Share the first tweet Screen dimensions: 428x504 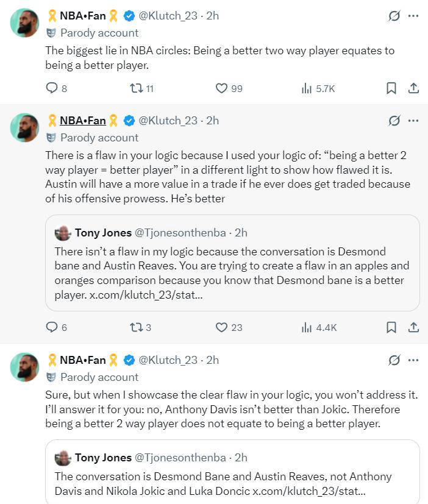[x=413, y=88]
